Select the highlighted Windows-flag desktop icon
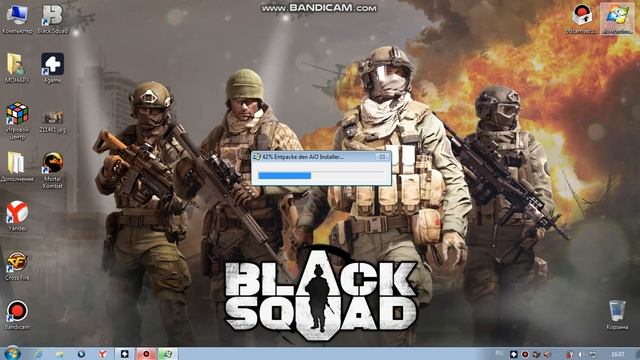The width and height of the screenshot is (640, 360). click(617, 19)
